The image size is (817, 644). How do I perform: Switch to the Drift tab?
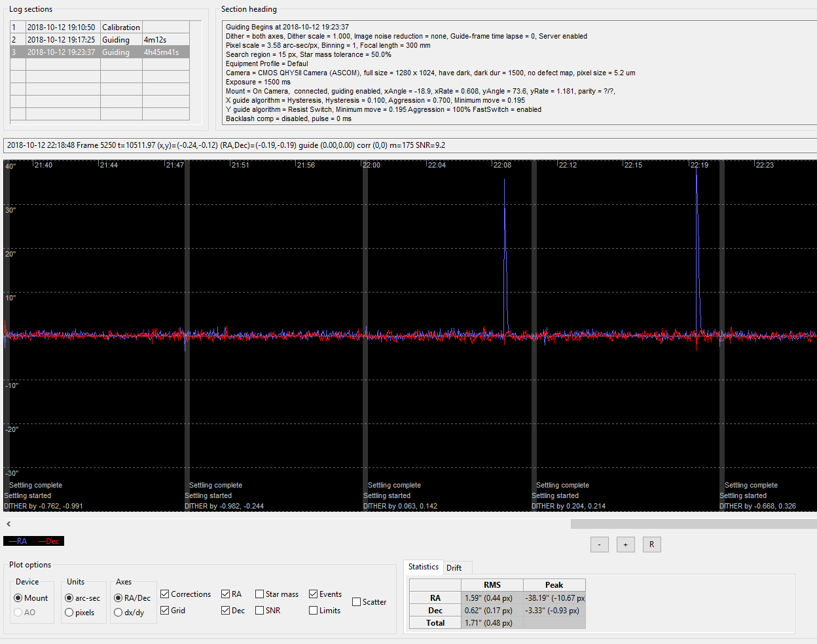pyautogui.click(x=454, y=568)
